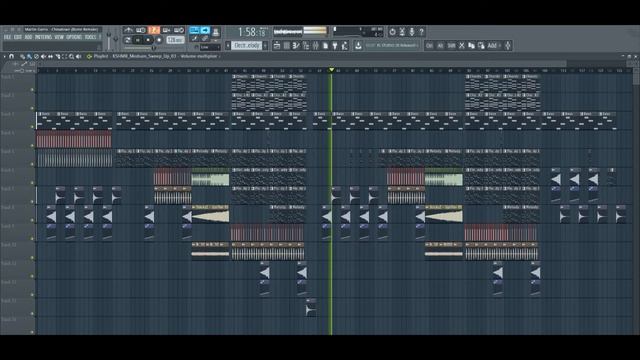Open the OPTIONS menu
Screen dimensions: 640x360
pyautogui.click(x=74, y=37)
